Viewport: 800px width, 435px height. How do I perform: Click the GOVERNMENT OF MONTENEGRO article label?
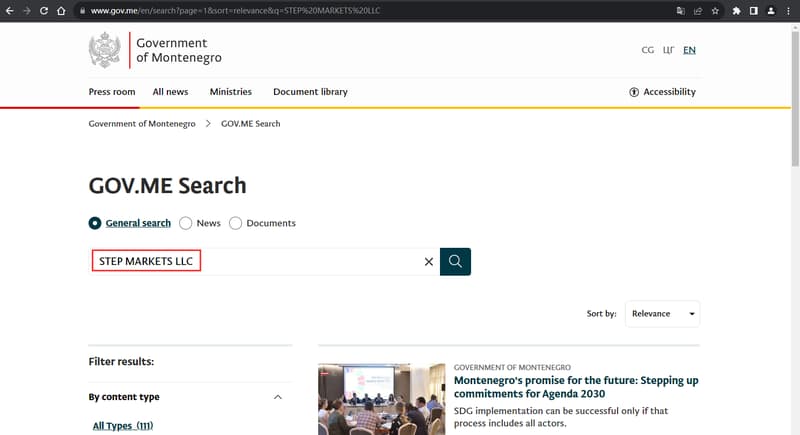click(x=512, y=367)
